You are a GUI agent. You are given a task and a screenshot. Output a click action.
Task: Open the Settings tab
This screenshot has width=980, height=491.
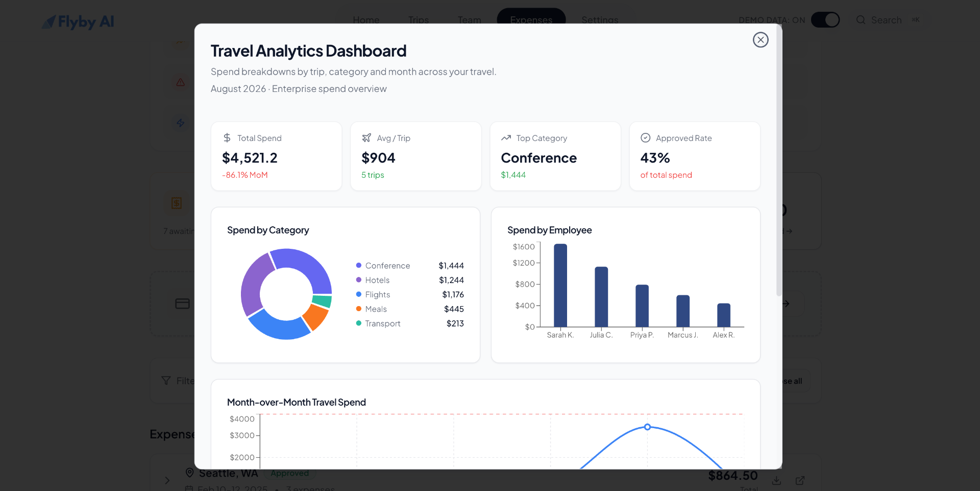[x=600, y=20]
